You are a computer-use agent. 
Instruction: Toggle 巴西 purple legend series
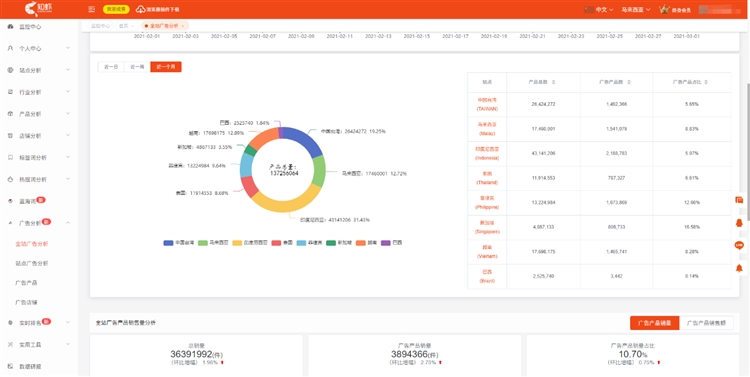click(386, 243)
